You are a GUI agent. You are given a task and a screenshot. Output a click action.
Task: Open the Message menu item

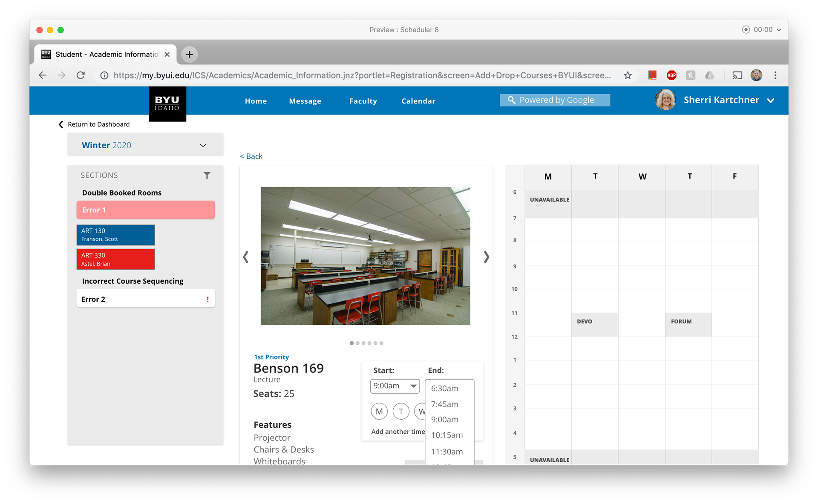pyautogui.click(x=305, y=101)
